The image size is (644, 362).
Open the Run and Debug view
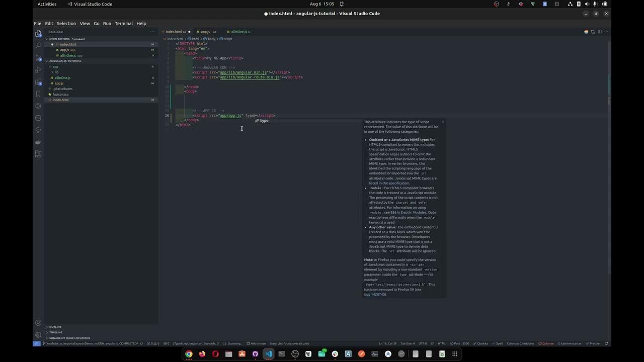click(38, 69)
